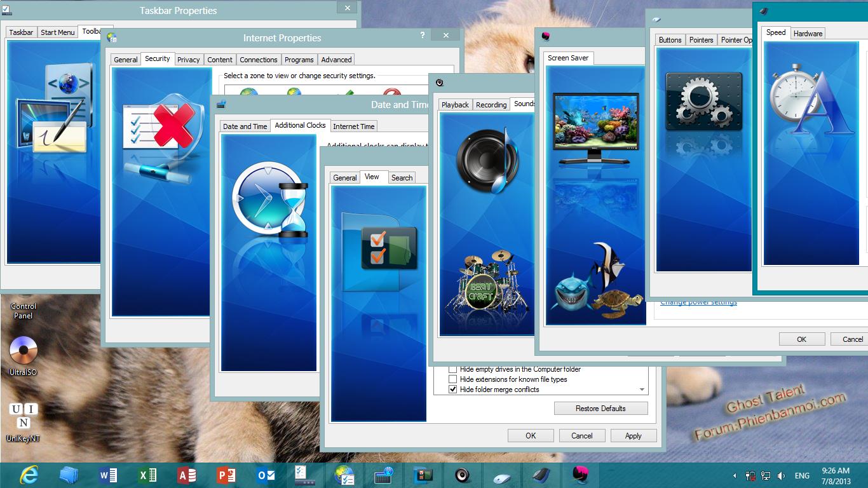Switch to the Additional Clocks tab

[300, 125]
